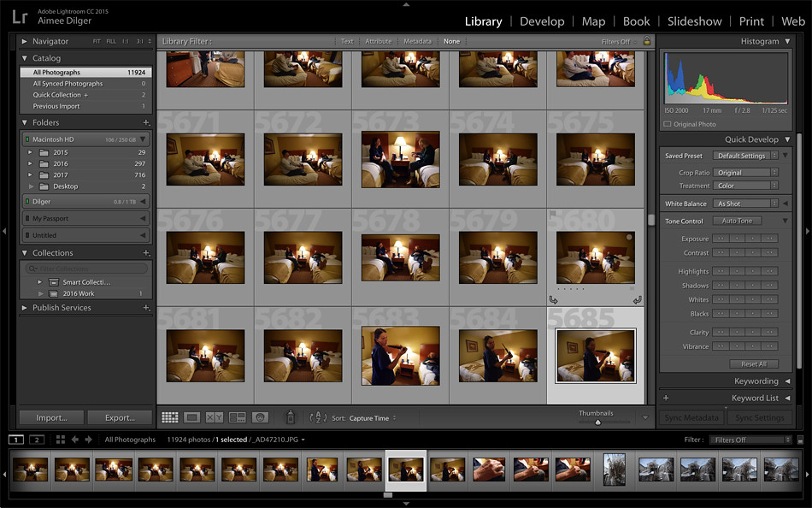812x508 pixels.
Task: Open the Print module
Action: point(751,21)
